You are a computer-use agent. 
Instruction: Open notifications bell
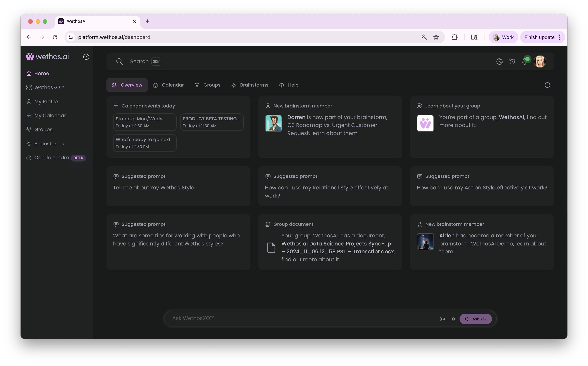[525, 62]
